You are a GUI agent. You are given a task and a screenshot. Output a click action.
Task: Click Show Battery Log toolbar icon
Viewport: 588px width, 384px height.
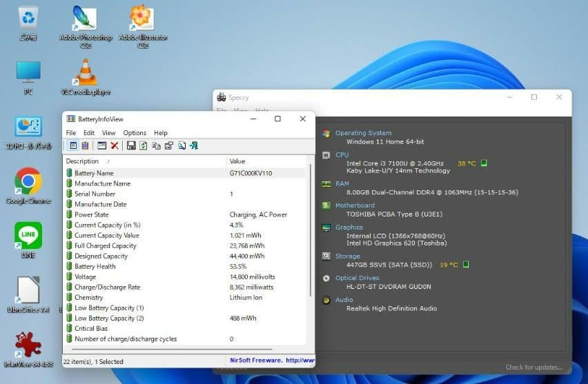(85, 145)
